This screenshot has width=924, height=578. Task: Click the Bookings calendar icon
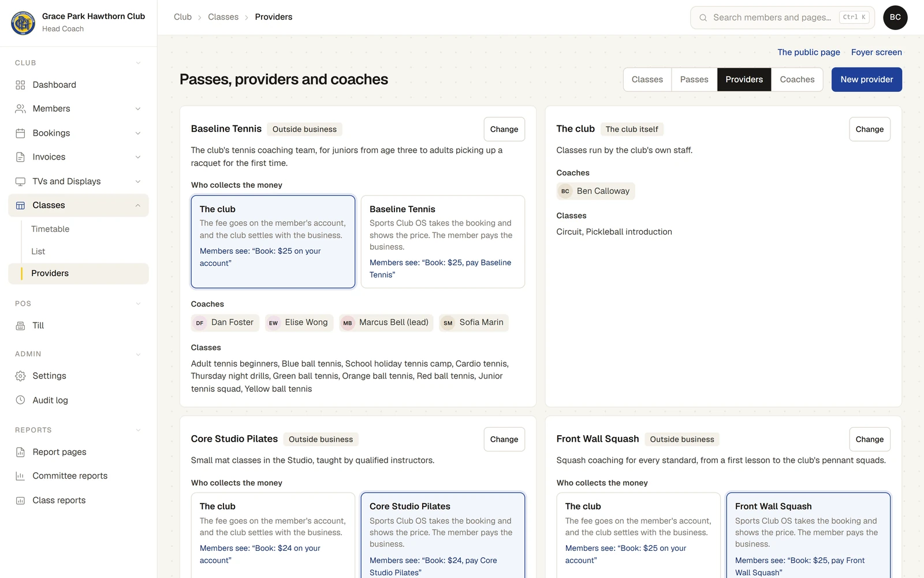(20, 133)
